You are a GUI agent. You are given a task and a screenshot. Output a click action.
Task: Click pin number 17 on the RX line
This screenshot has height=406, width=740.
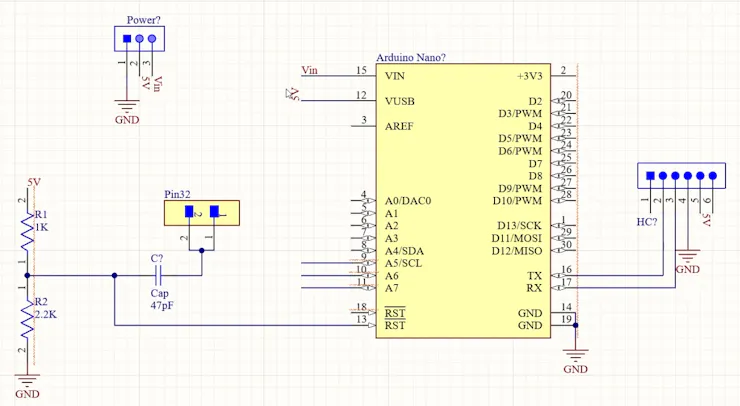(566, 282)
